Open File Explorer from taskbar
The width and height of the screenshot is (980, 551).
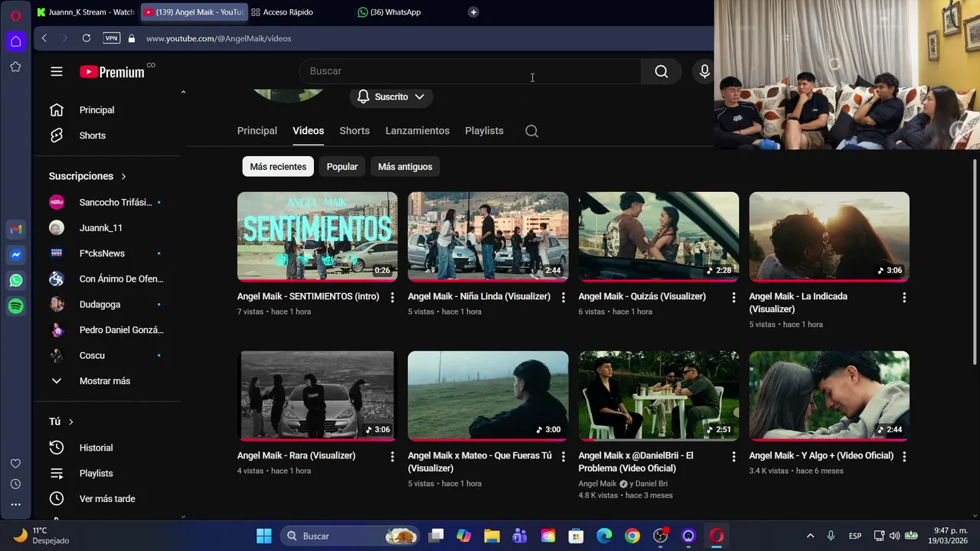[x=492, y=536]
